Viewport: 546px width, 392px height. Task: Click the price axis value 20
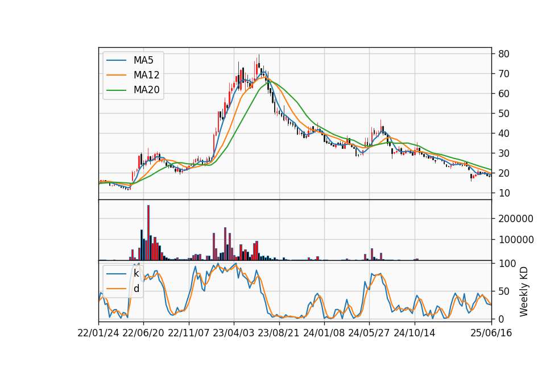tap(504, 173)
